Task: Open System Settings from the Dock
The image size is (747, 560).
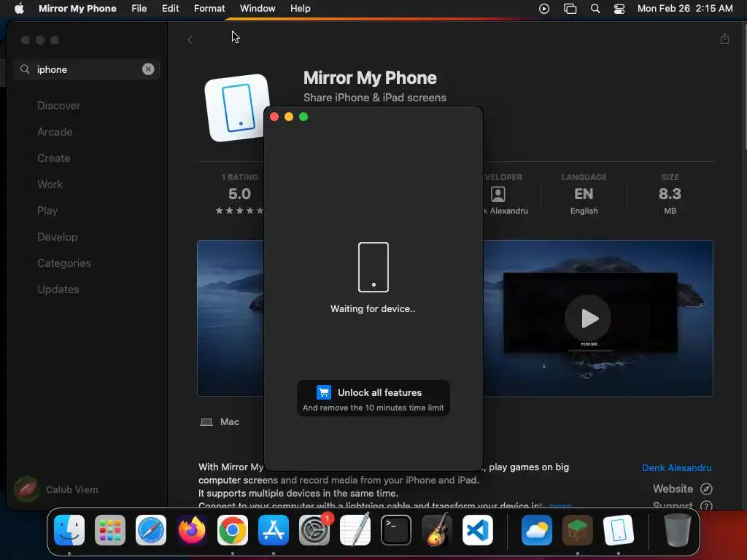Action: (x=314, y=530)
